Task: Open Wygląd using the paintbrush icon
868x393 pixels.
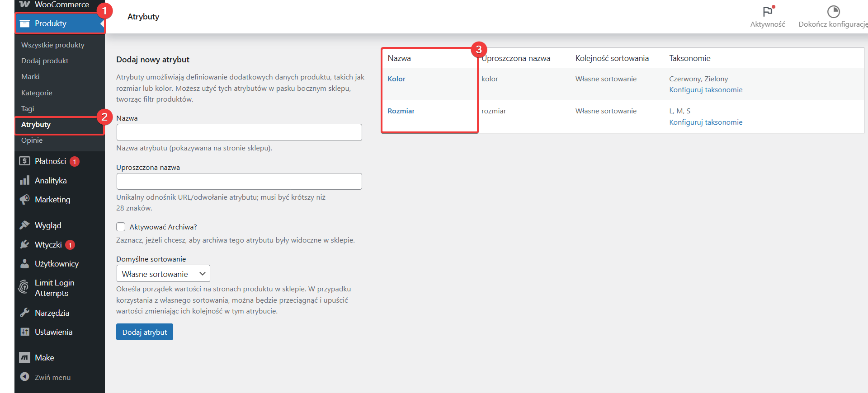Action: pos(24,225)
